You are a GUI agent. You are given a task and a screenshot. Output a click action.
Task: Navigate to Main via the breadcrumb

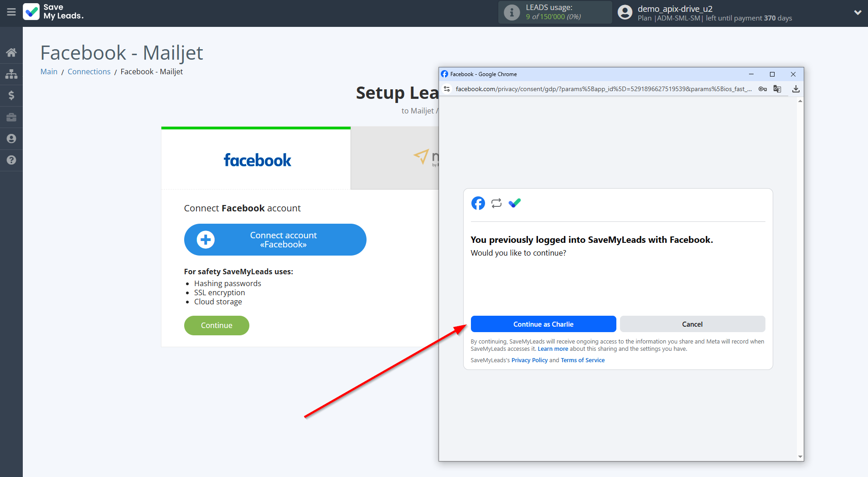pyautogui.click(x=48, y=72)
